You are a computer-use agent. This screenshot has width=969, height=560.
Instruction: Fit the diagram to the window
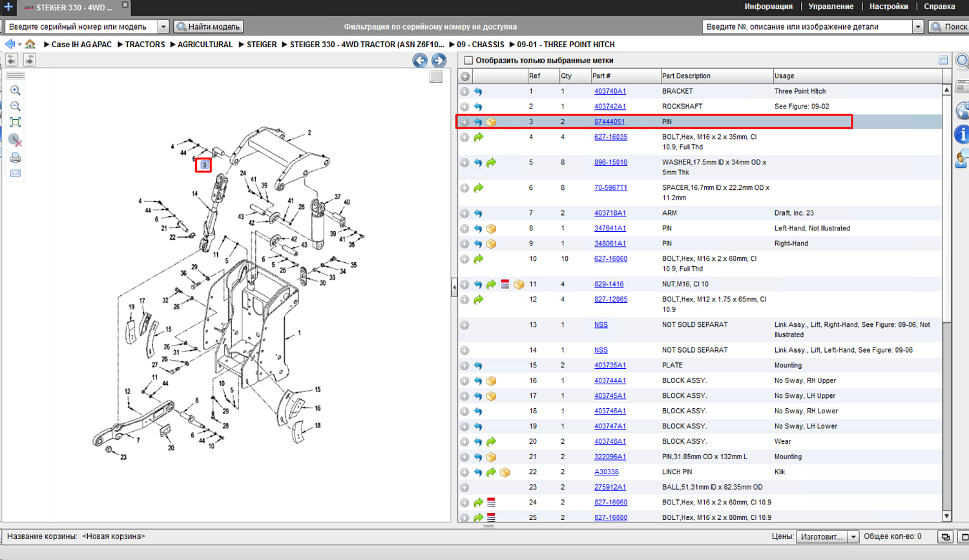coord(16,123)
